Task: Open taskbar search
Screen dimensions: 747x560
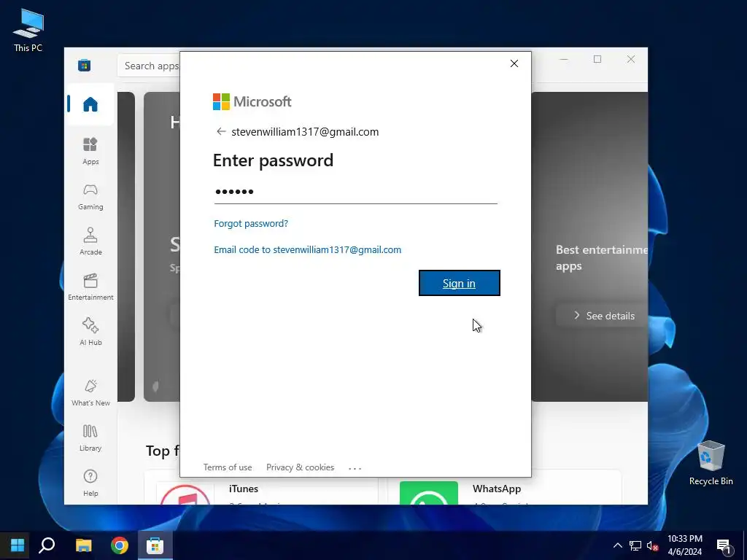Action: point(47,545)
